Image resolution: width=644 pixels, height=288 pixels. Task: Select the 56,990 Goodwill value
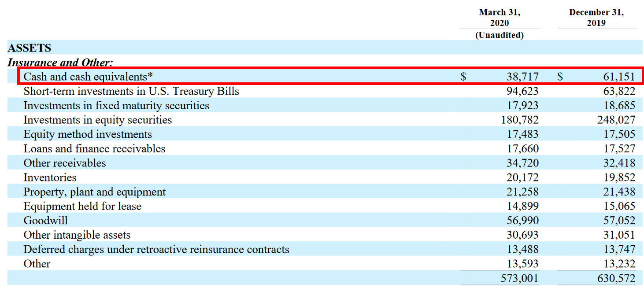522,221
